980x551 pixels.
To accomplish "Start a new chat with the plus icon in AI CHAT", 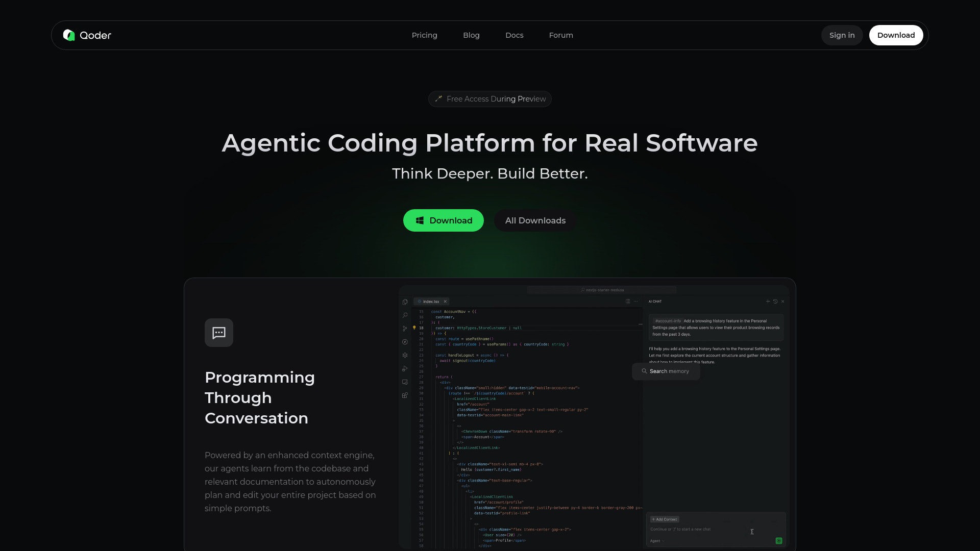I will click(768, 302).
